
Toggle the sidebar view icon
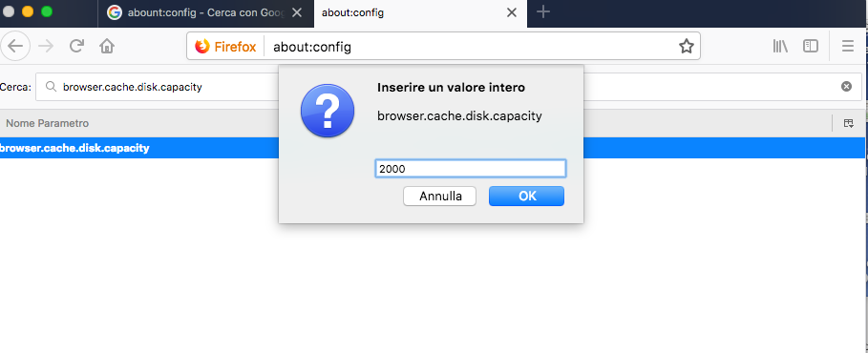811,47
